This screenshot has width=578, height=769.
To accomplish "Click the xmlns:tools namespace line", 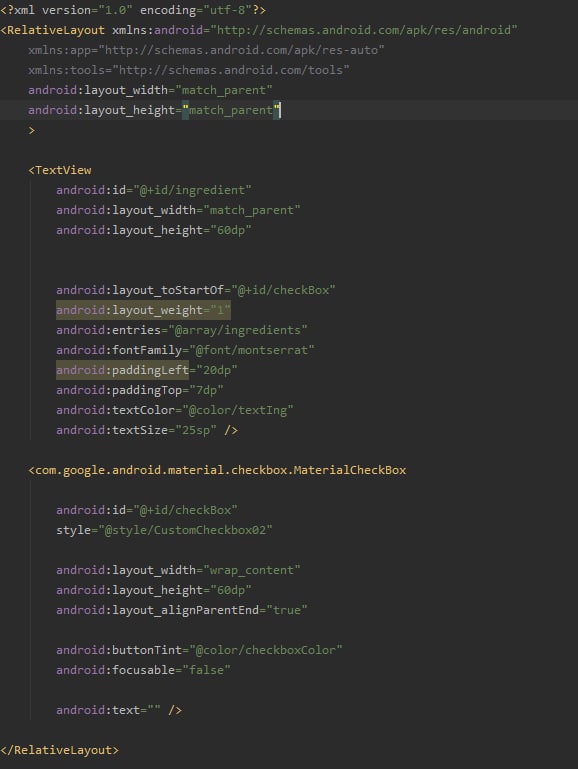I will pyautogui.click(x=189, y=70).
